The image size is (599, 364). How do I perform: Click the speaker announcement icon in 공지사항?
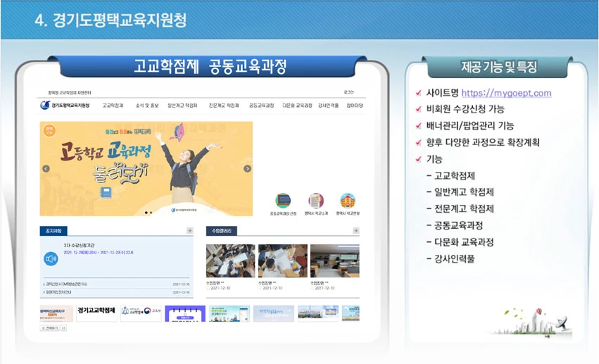(x=51, y=259)
